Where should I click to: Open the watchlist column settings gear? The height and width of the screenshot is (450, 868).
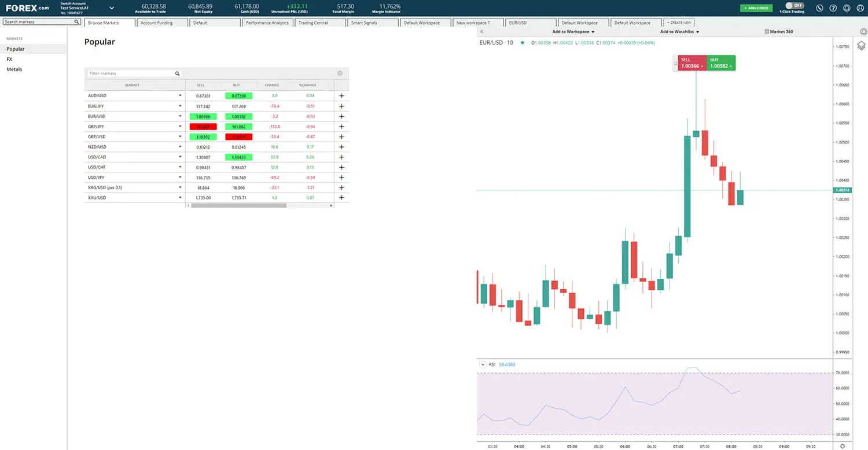click(340, 73)
